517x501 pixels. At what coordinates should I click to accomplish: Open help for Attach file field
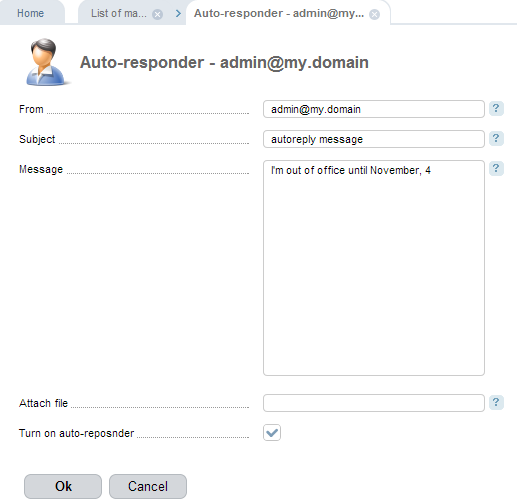(496, 402)
